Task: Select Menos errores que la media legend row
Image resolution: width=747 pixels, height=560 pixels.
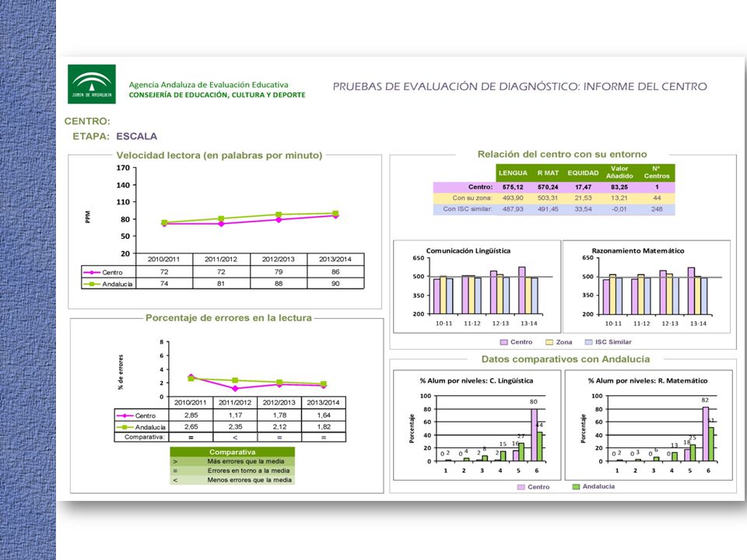Action: [x=233, y=480]
